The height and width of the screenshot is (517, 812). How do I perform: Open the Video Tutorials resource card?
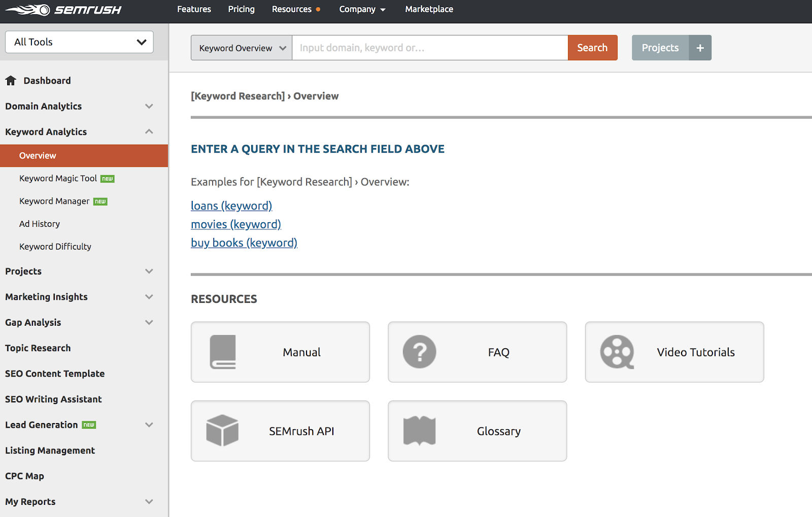674,352
